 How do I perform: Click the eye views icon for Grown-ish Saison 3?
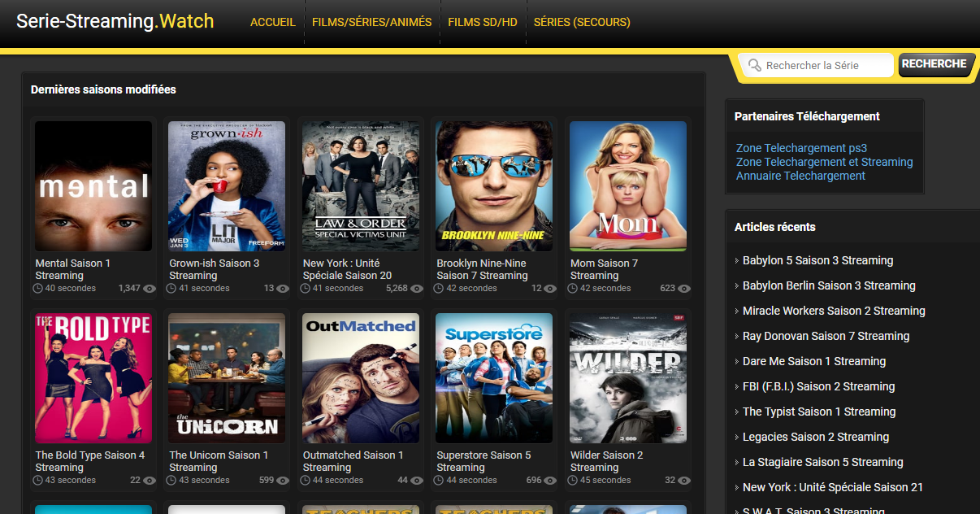tap(283, 289)
